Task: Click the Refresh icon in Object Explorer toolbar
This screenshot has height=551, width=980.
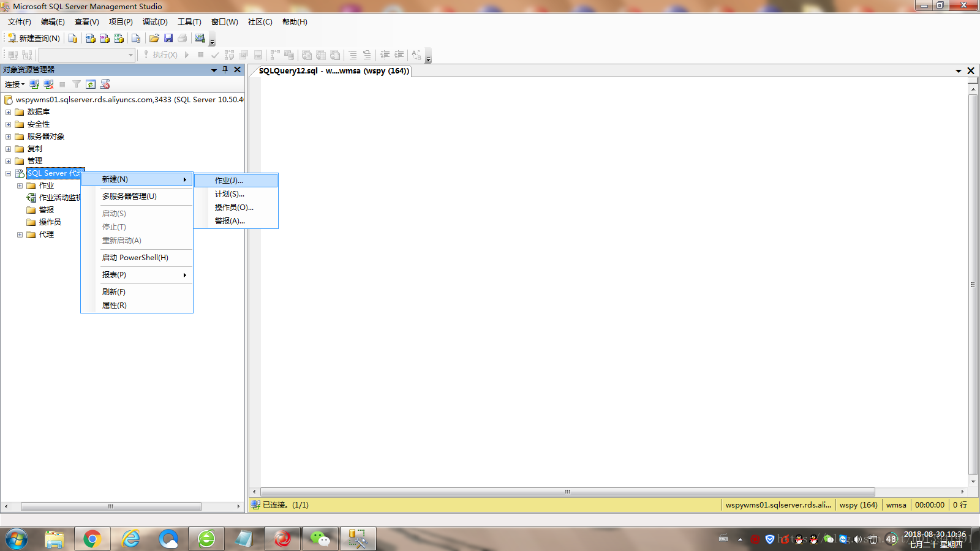Action: [x=91, y=84]
